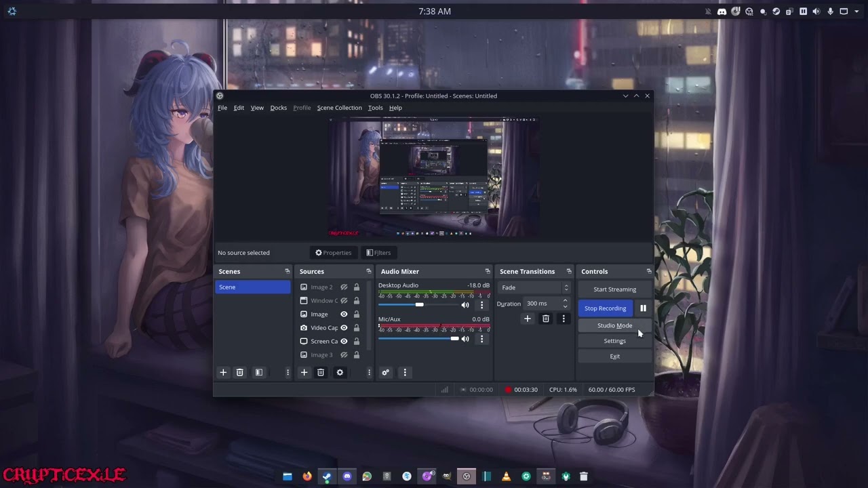
Task: Remove selected scene using Scenes trash icon
Action: [239, 372]
